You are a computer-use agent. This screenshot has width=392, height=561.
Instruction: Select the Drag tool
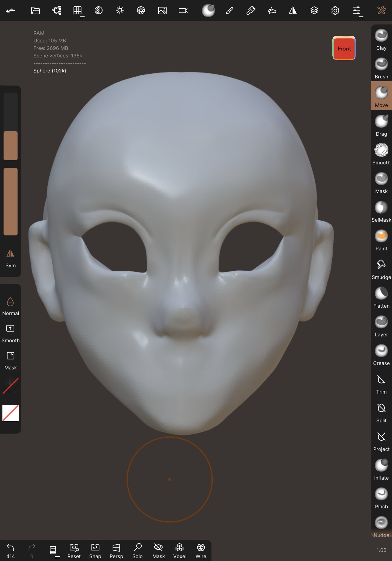381,126
